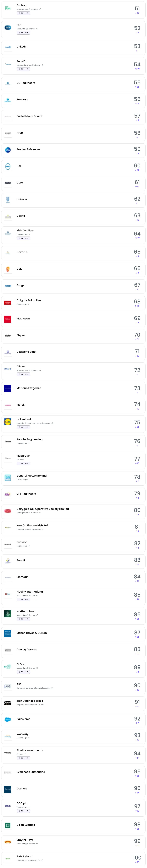Viewport: 147px width, 868px height.
Task: Toggle Follow for PepsiCo
Action: click(x=24, y=69)
